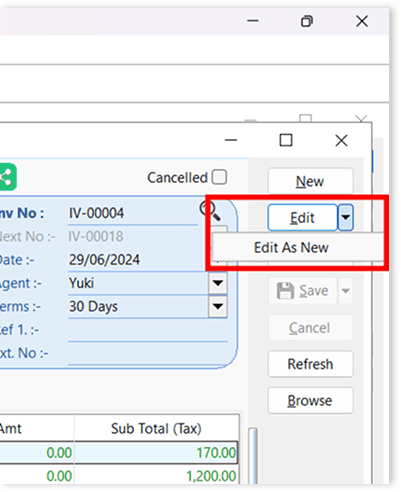
Task: Open the Agent dropdown showing Yuki
Action: click(218, 283)
